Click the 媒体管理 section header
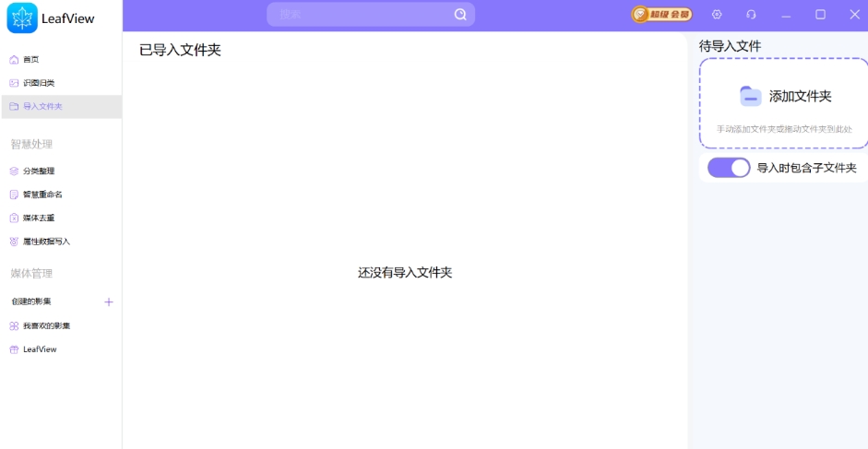 (x=31, y=274)
